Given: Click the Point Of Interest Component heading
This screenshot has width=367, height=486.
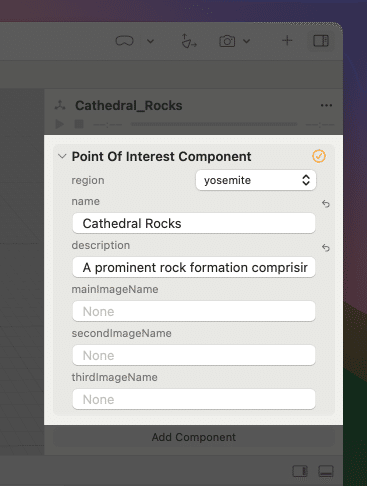Looking at the screenshot, I should click(161, 156).
